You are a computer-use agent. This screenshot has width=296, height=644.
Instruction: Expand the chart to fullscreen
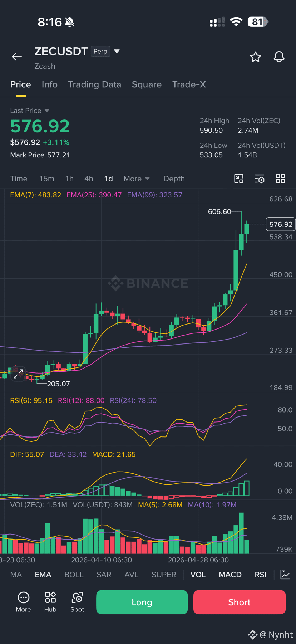(x=18, y=374)
